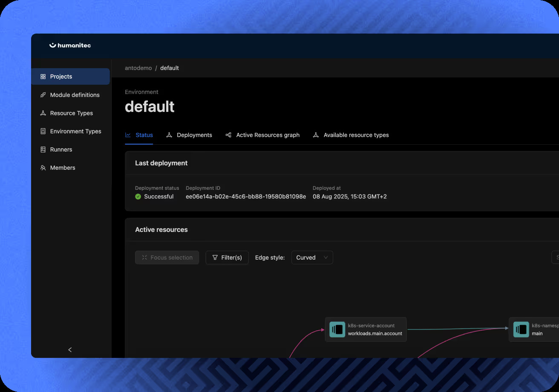
Task: Click the antodemo breadcrumb link
Action: [x=138, y=68]
